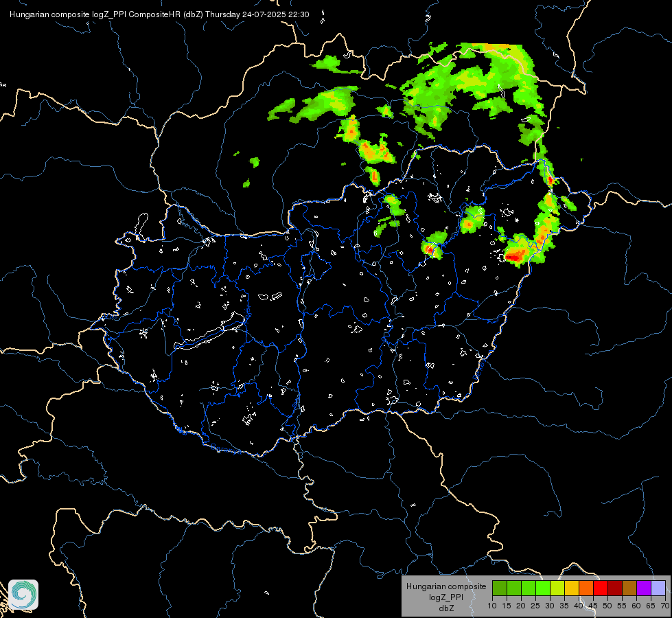Image resolution: width=672 pixels, height=618 pixels.
Task: Click the 'logZ_PPI' legend label
Action: (446, 597)
